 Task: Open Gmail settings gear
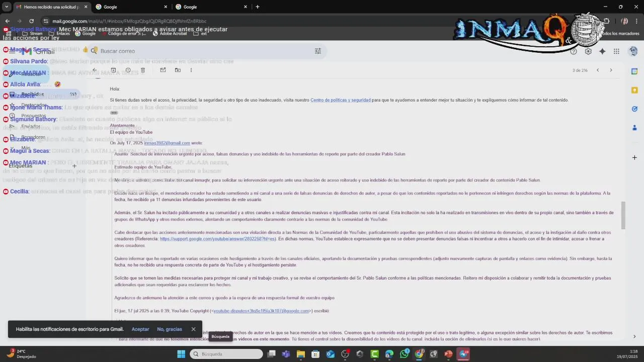[x=588, y=51]
